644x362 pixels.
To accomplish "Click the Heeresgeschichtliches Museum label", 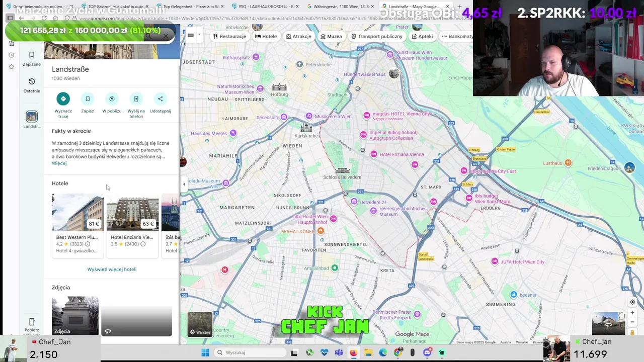I will click(403, 211).
